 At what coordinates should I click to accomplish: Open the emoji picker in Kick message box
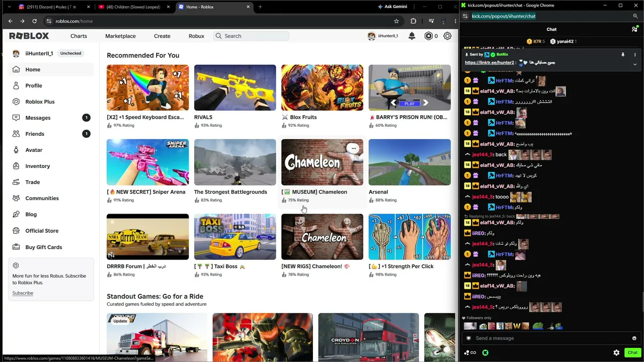tap(634, 338)
